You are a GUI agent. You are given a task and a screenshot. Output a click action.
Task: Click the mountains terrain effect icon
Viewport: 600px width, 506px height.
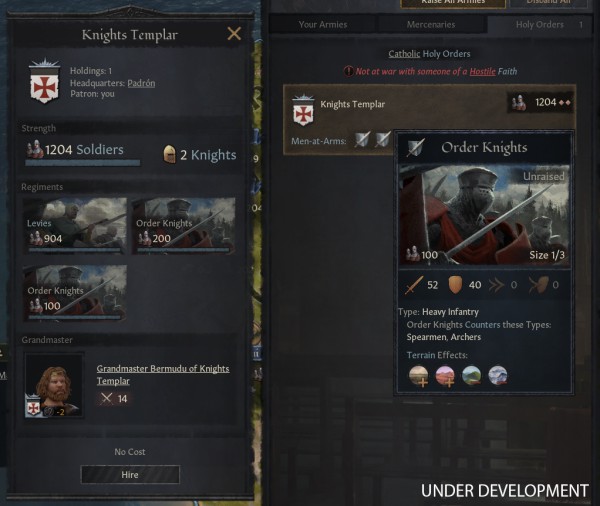pos(498,375)
